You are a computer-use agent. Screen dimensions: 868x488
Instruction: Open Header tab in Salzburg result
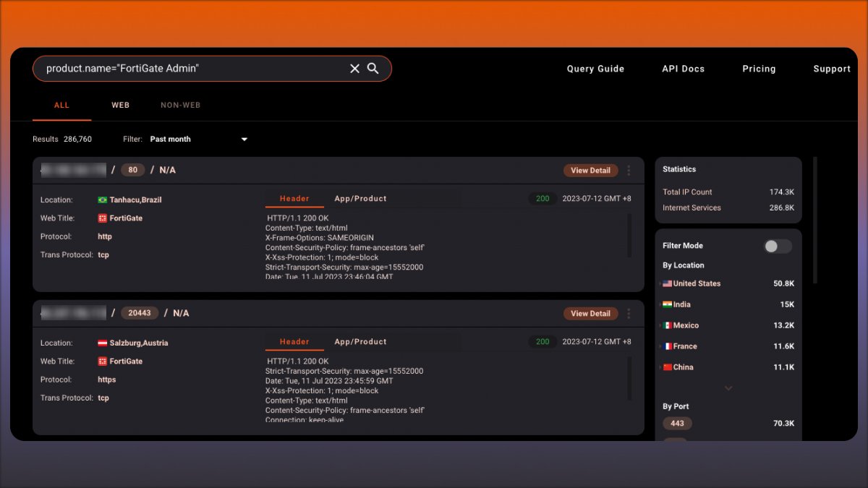coord(294,342)
